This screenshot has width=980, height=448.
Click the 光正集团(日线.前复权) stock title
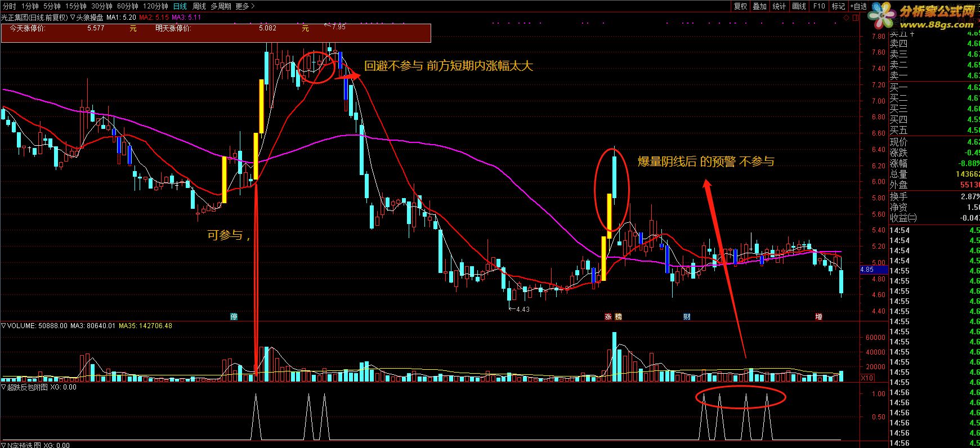click(34, 17)
